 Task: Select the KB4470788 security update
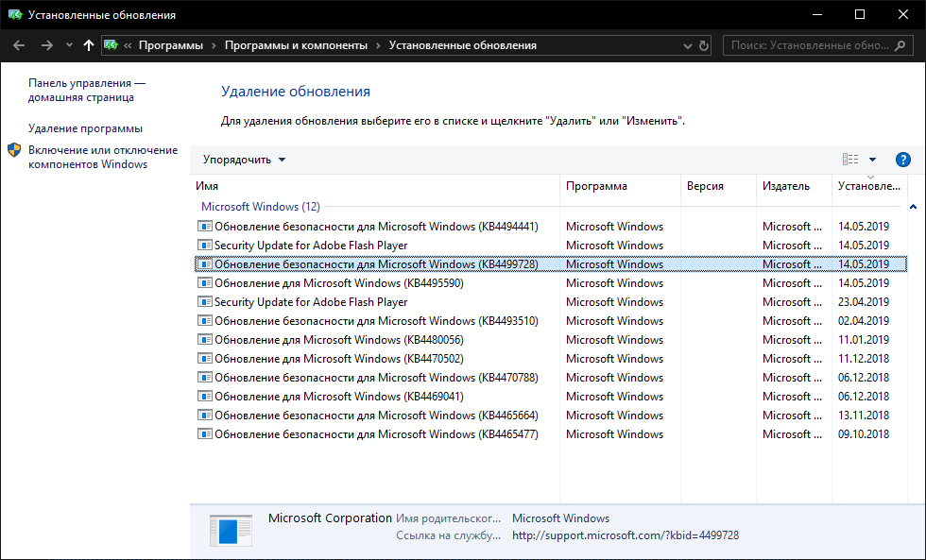(x=377, y=377)
